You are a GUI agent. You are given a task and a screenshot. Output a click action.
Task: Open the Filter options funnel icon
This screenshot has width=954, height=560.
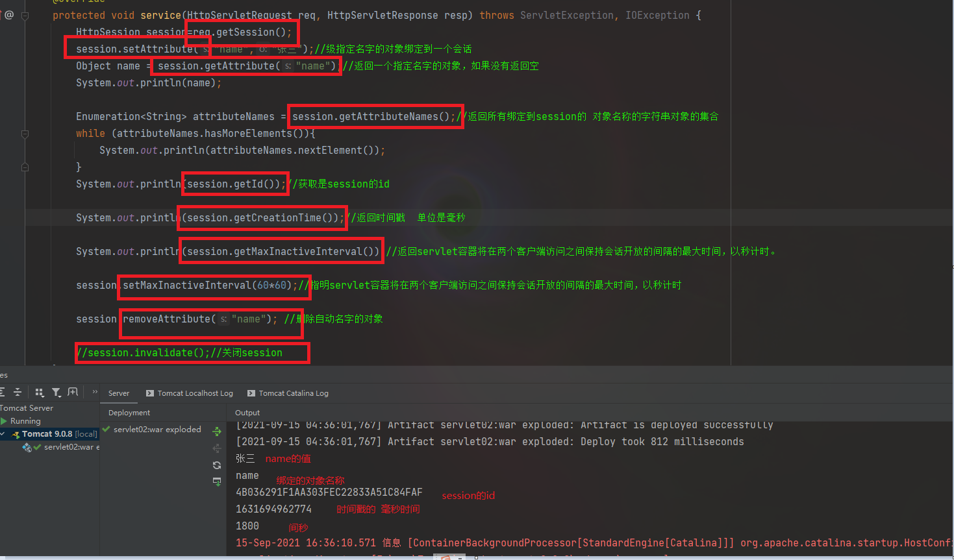[x=56, y=392]
